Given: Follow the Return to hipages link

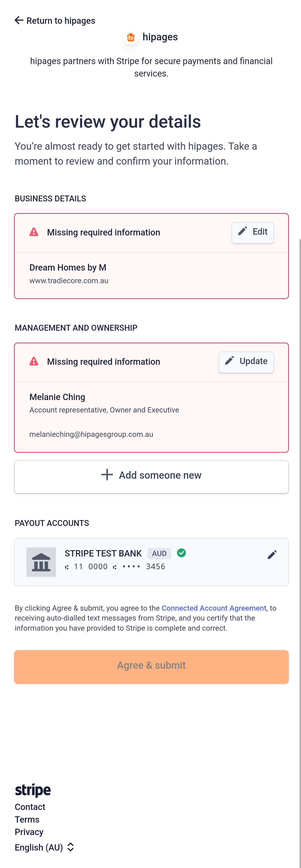Looking at the screenshot, I should (61, 21).
